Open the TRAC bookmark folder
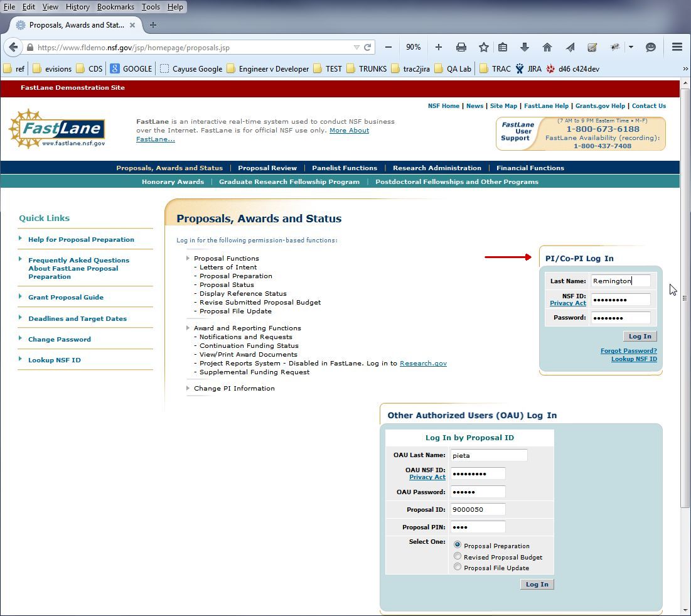Screen dimensions: 691x616 click(x=495, y=69)
